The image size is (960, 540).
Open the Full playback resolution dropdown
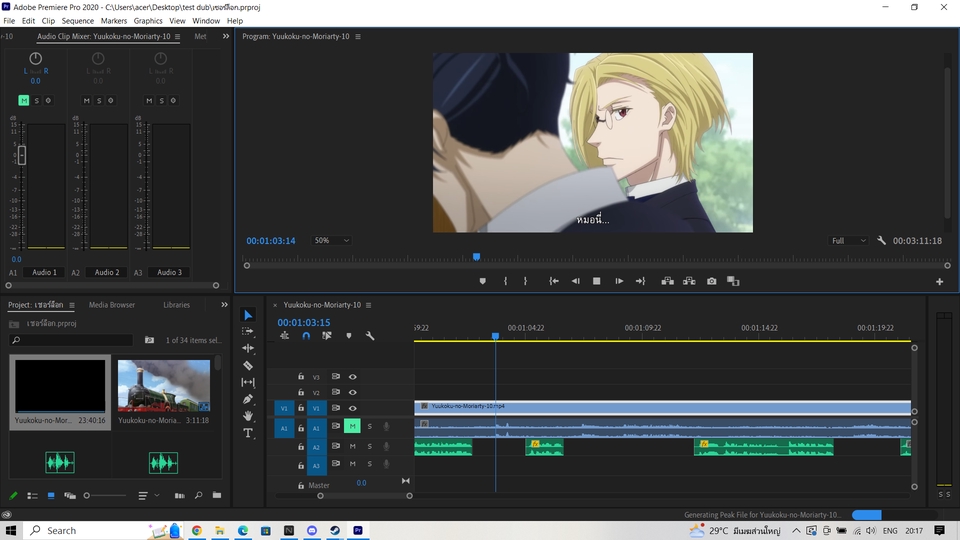(849, 241)
